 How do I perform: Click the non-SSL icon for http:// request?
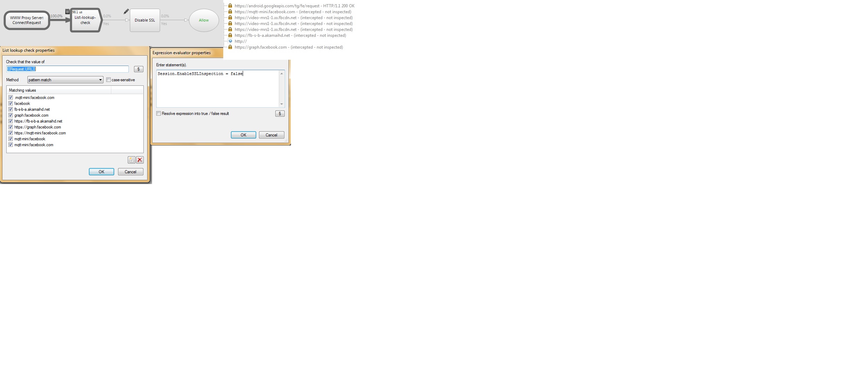click(x=230, y=41)
